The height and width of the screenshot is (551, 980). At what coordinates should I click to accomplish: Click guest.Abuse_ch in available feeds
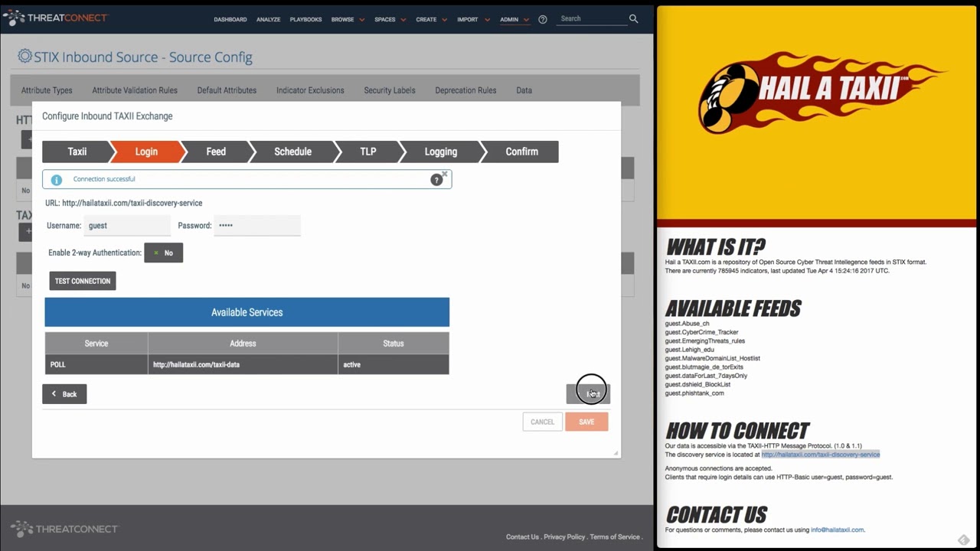pos(687,324)
